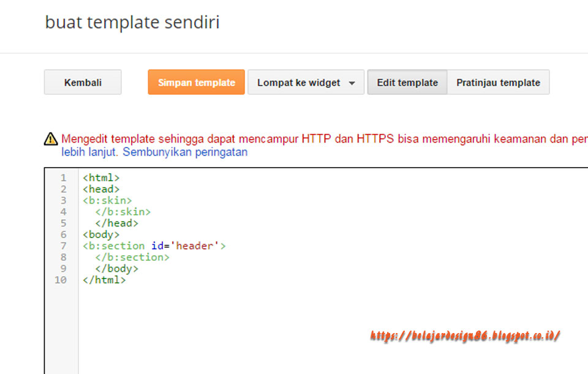The image size is (588, 374).
Task: Click the </html> tag on line 10
Action: coord(104,280)
